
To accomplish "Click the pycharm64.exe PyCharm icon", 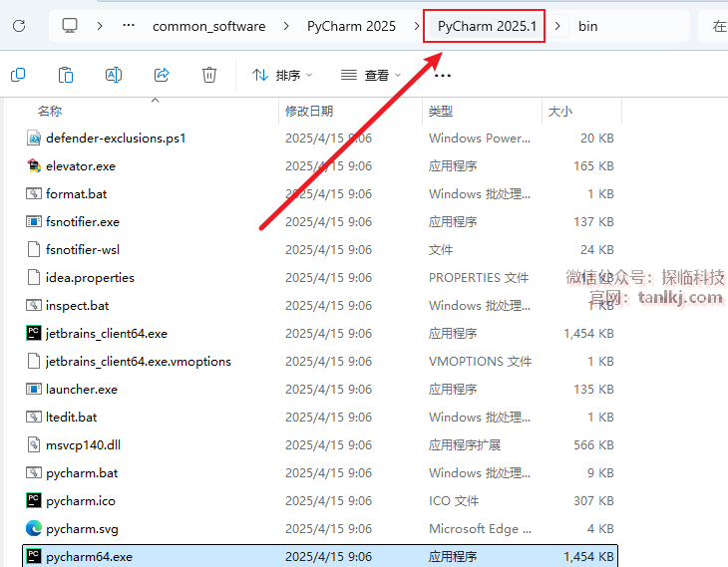I will 34,556.
